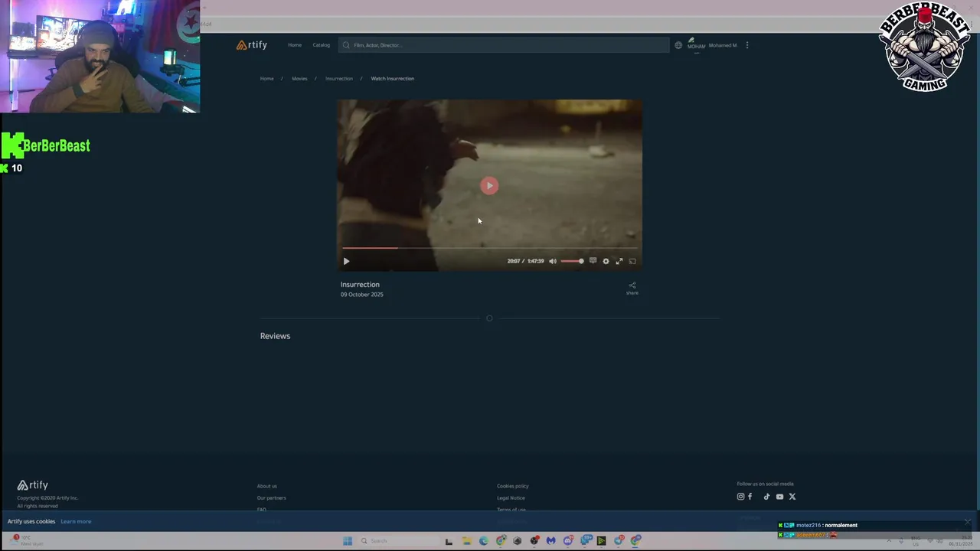Open the Mohamed M. profile name
The height and width of the screenshot is (551, 980).
(723, 45)
